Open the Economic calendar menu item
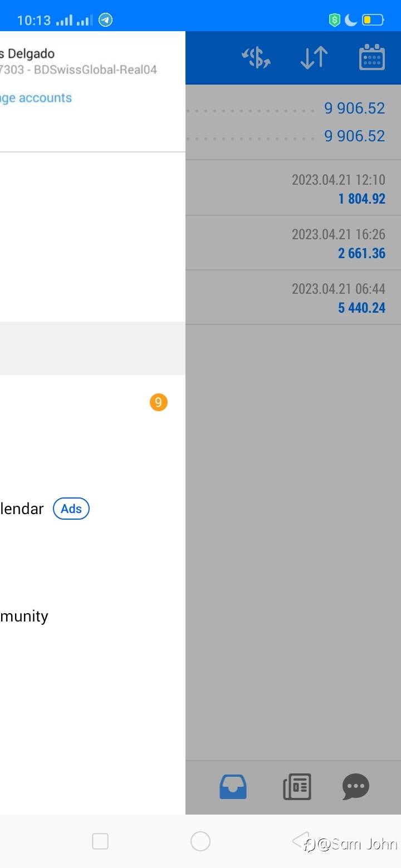The width and height of the screenshot is (401, 868). pos(21,509)
